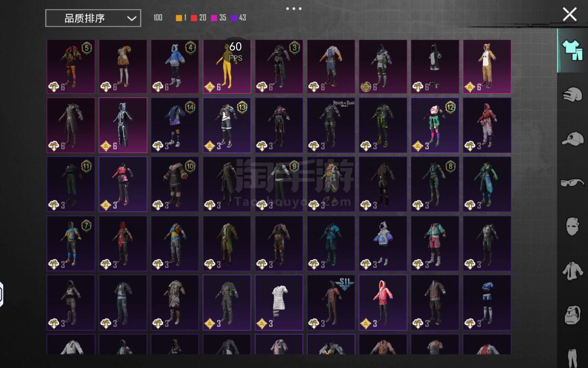Open the jacket tops category icon

[572, 270]
